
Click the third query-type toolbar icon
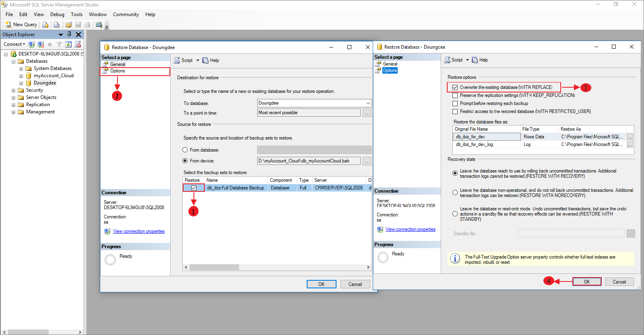coord(57,25)
